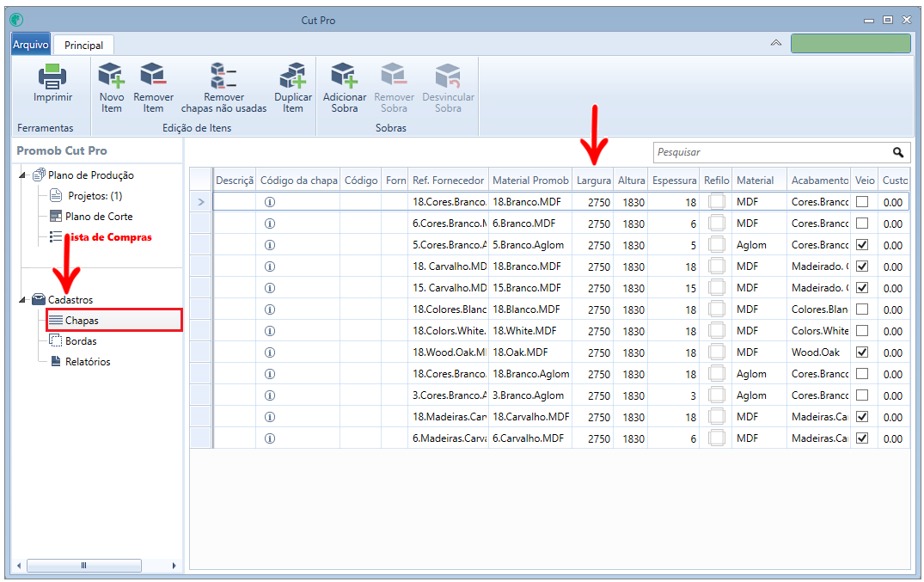Collapse the ribbon with the chevron
The height and width of the screenshot is (582, 924).
pos(776,43)
